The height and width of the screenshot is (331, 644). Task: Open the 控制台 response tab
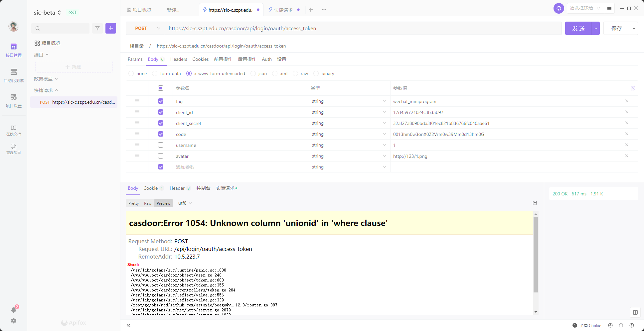(x=203, y=188)
